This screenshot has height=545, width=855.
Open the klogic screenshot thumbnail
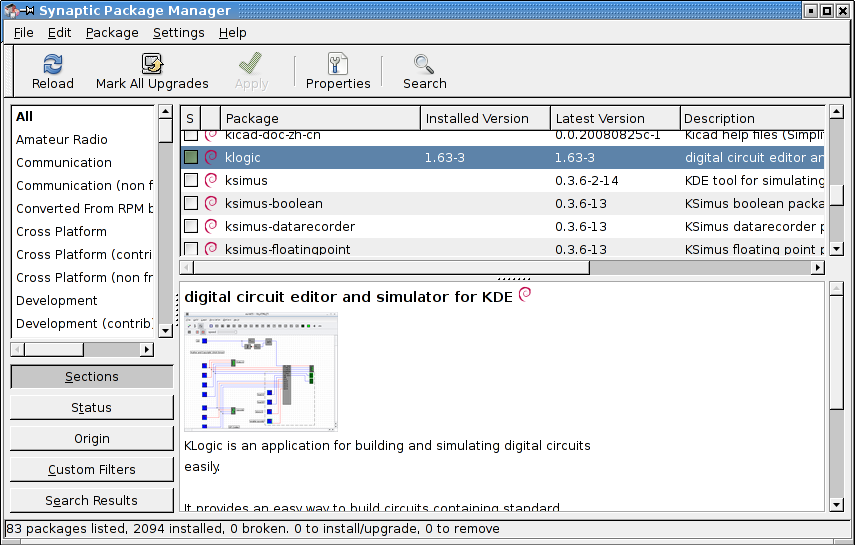[x=261, y=372]
